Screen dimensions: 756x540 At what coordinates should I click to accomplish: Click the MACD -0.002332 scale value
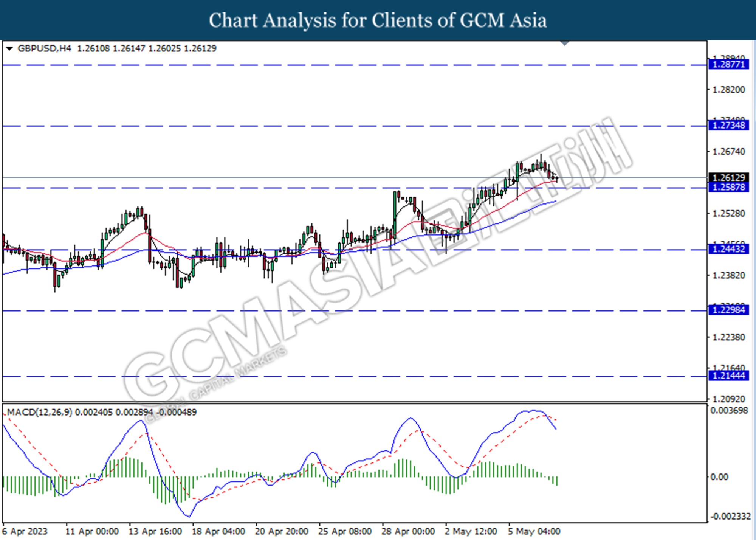730,517
